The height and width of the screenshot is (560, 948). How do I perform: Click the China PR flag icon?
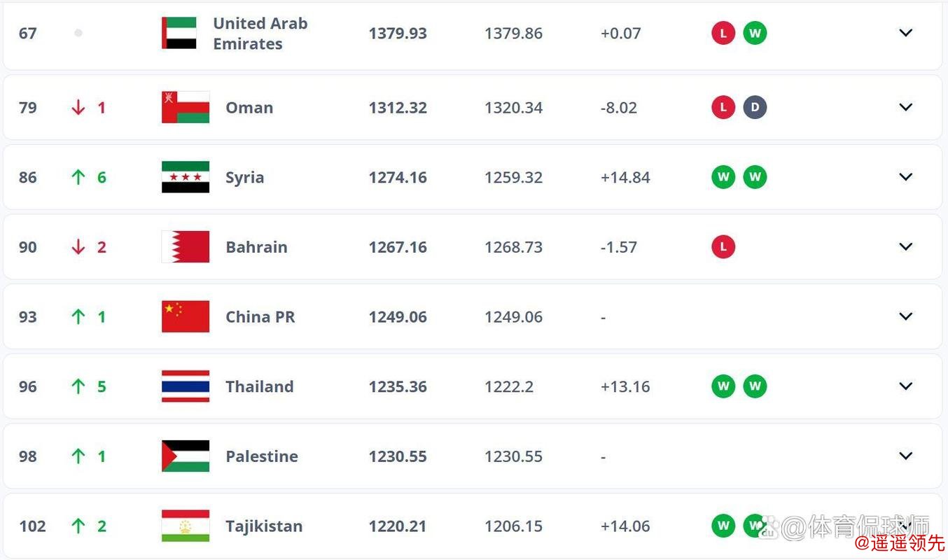(x=186, y=316)
